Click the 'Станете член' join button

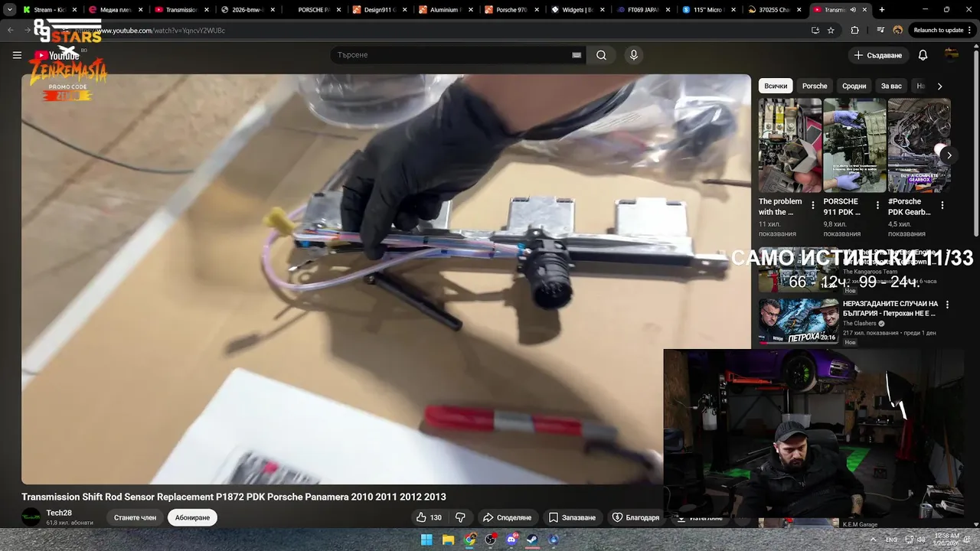(x=135, y=517)
